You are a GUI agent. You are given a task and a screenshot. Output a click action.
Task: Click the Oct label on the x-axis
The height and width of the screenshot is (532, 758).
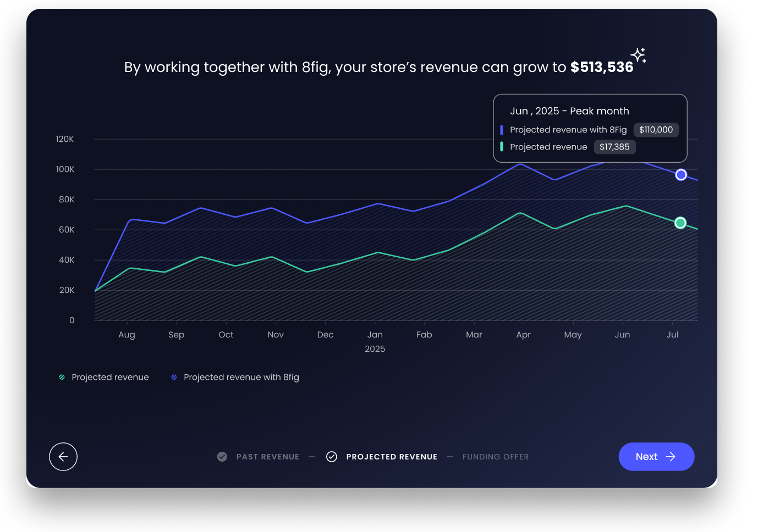(x=226, y=335)
